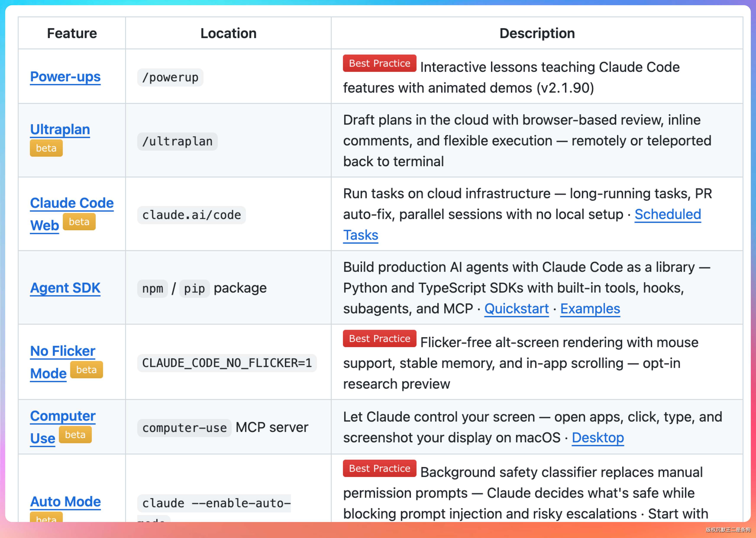This screenshot has width=756, height=538.
Task: Click the Desktop link
Action: (598, 438)
